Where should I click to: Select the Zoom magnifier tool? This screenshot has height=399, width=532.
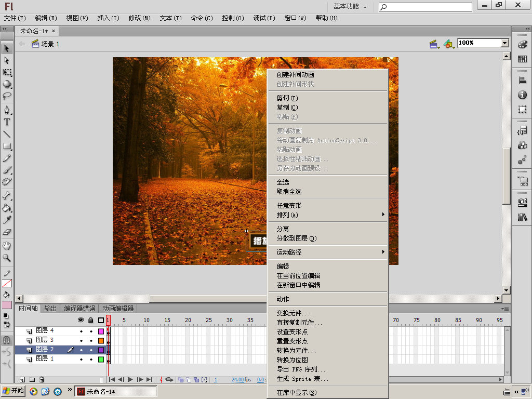coord(7,258)
